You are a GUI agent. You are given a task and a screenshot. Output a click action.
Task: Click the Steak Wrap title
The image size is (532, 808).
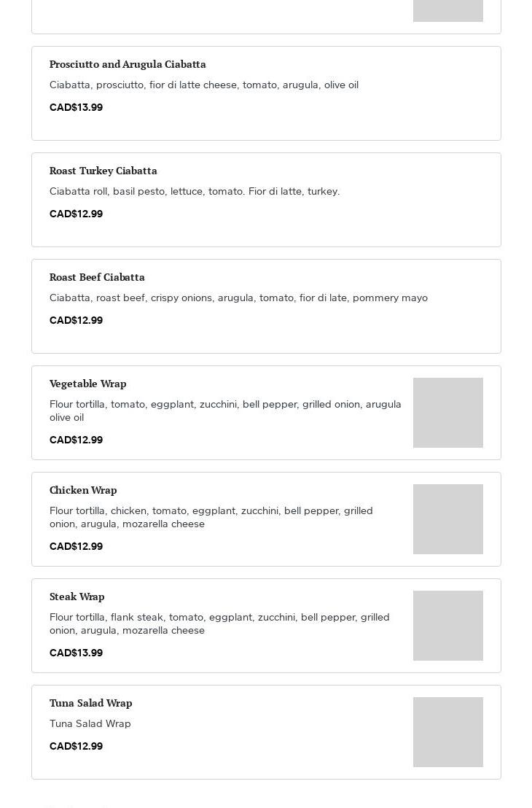point(77,597)
